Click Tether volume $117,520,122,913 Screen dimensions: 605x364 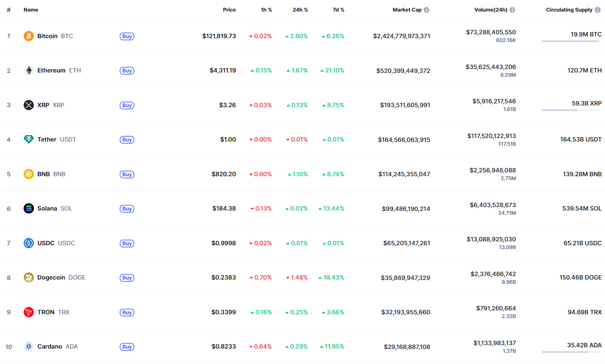492,136
